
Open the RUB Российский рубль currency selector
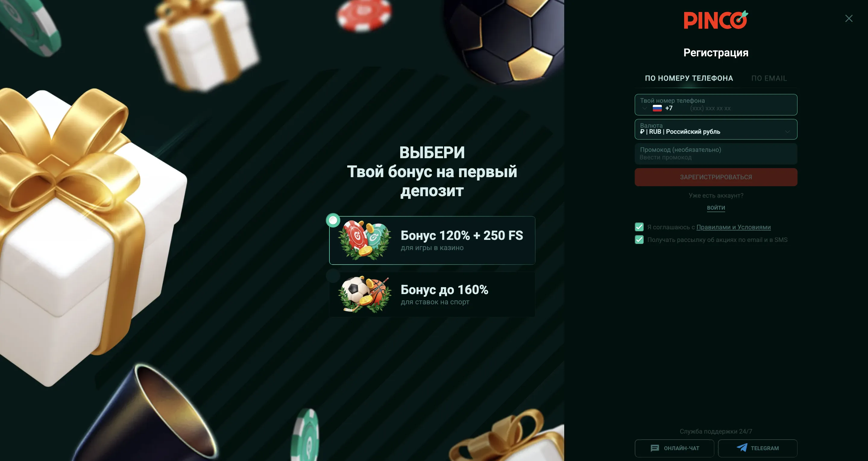point(716,129)
